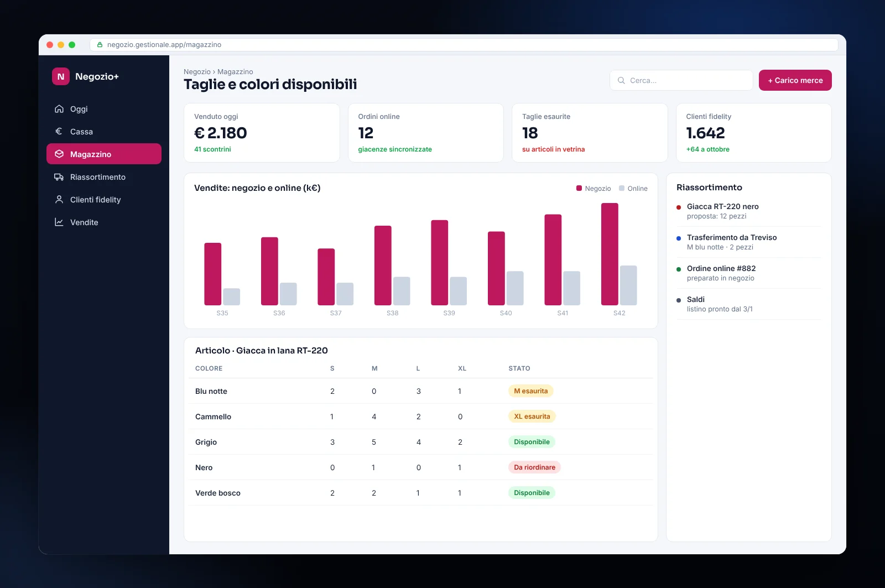Go to Cassa in sidebar
Image resolution: width=885 pixels, height=588 pixels.
[x=104, y=132]
